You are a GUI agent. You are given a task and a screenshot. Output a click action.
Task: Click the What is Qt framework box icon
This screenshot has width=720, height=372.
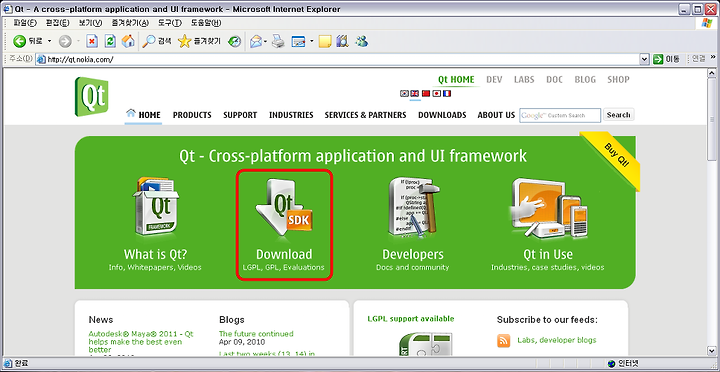[x=155, y=207]
